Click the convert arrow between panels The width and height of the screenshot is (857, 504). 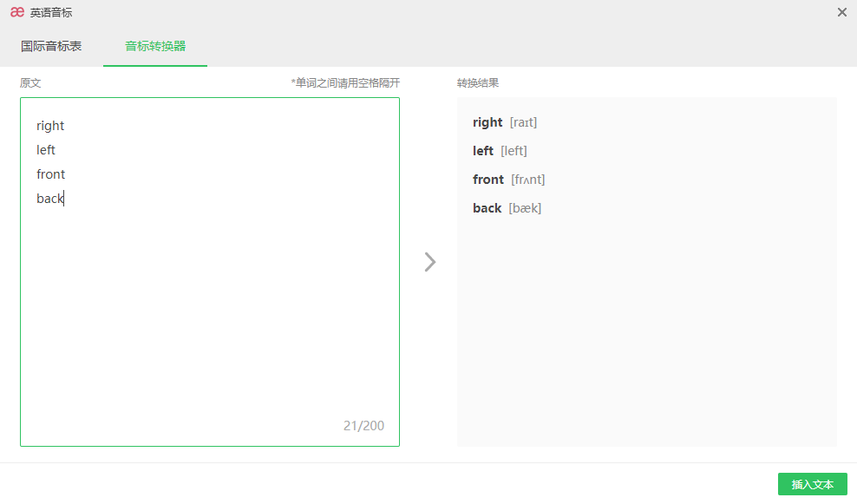[x=429, y=262]
